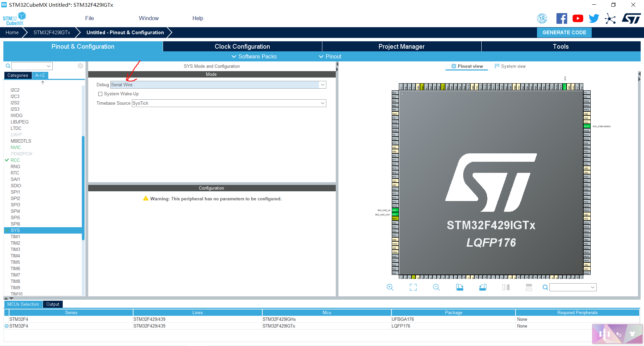Viewport: 644px width, 346px height.
Task: Click the Package column header
Action: pos(453,312)
